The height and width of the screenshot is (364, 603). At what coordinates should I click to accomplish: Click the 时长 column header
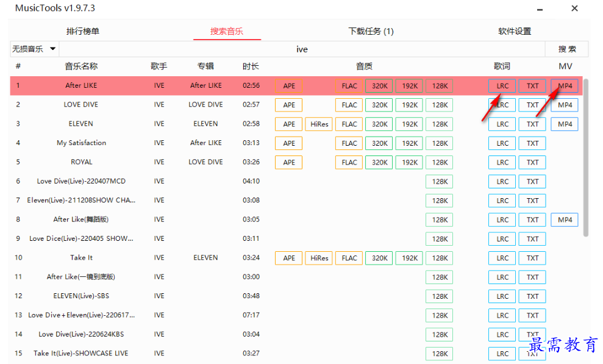pyautogui.click(x=251, y=66)
